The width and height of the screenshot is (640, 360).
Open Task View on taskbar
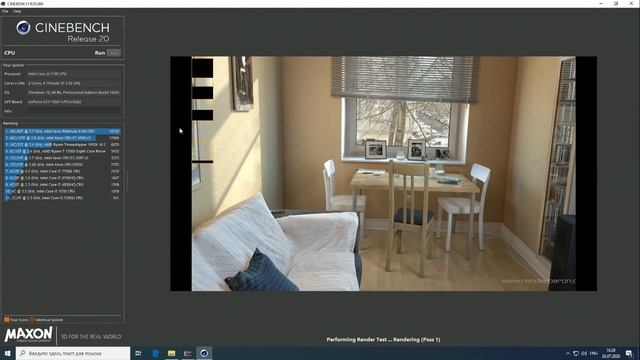(x=138, y=353)
